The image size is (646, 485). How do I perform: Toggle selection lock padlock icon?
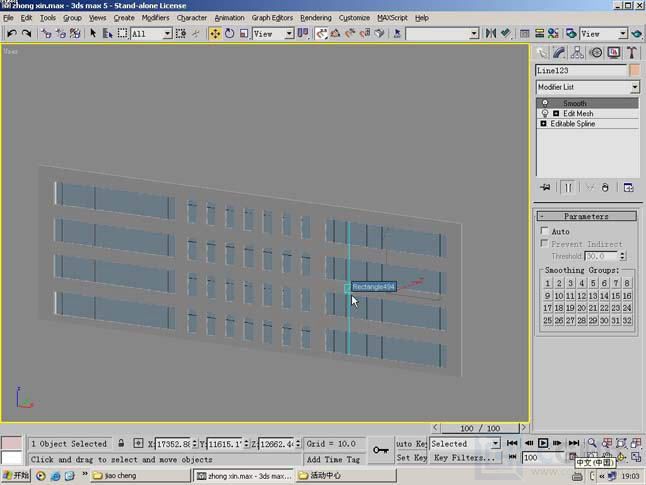(x=121, y=443)
